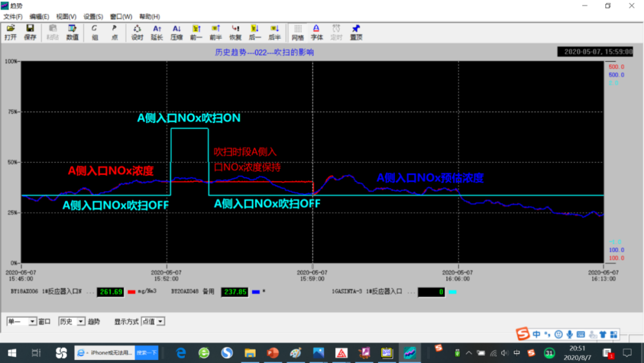
Task: Open the 数值 (Values) tool
Action: pos(72,32)
